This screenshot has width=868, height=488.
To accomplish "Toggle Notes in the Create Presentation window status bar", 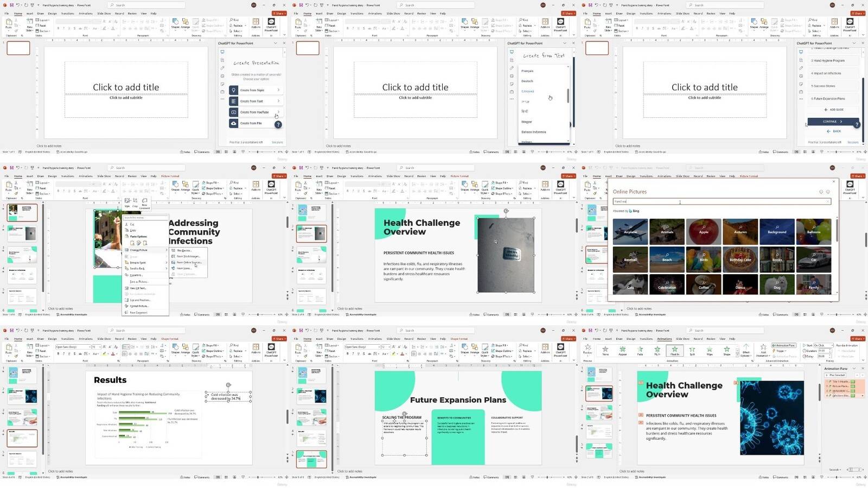I will click(x=186, y=152).
